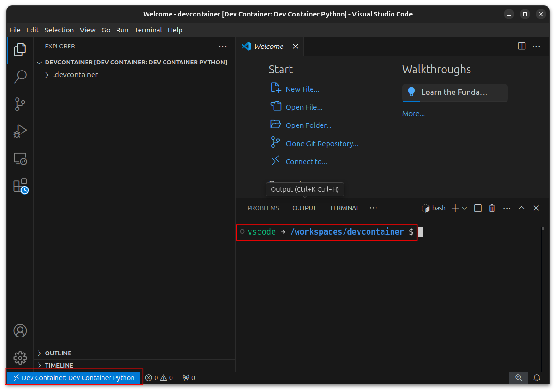Click the forwarded ports status indicator
The image size is (556, 392).
(x=188, y=378)
